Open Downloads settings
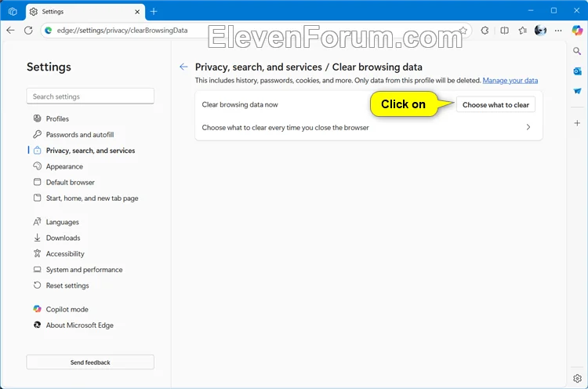588x389 pixels. [x=63, y=238]
